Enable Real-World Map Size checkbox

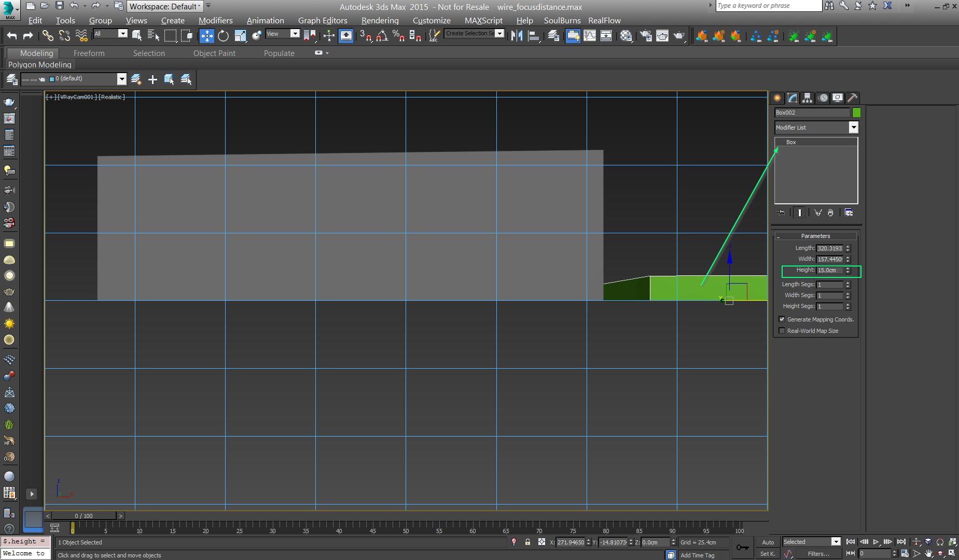(x=782, y=331)
